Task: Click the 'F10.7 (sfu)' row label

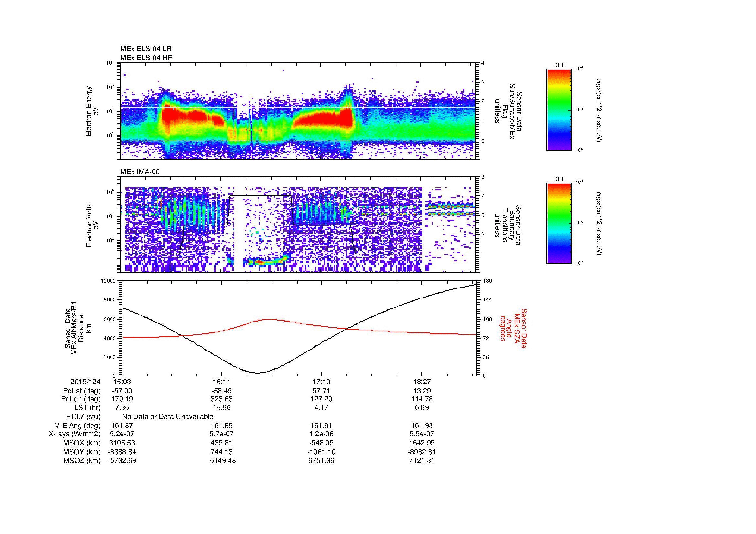Action: point(83,417)
